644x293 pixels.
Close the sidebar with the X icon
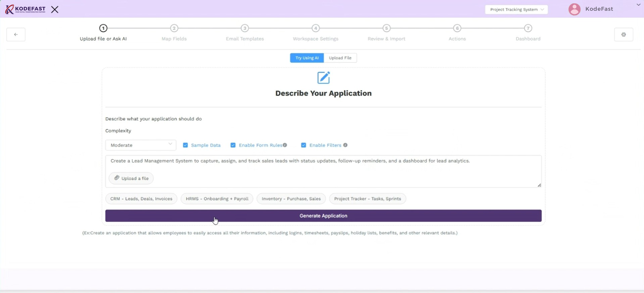[x=55, y=9]
